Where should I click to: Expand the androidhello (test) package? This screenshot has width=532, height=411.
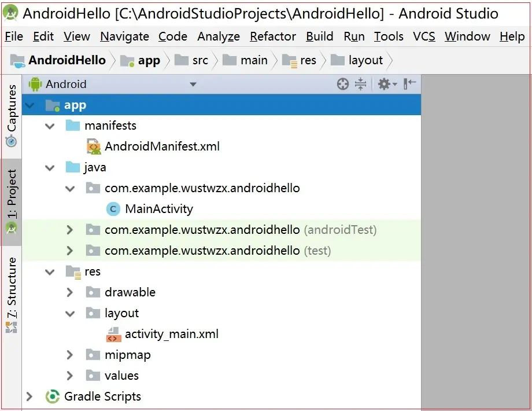coord(69,251)
